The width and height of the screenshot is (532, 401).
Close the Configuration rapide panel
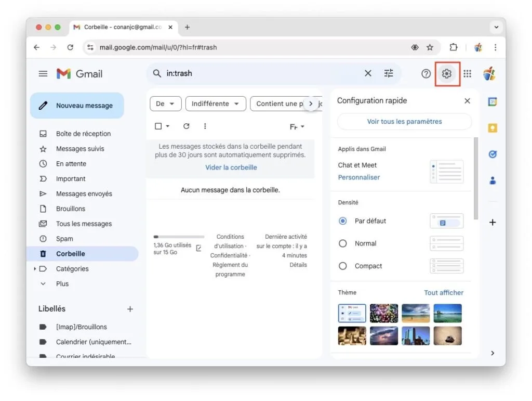tap(467, 101)
